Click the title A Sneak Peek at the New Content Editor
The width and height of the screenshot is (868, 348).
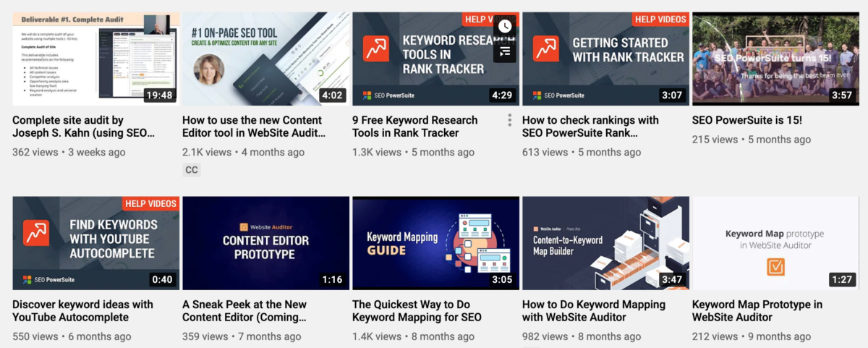244,310
